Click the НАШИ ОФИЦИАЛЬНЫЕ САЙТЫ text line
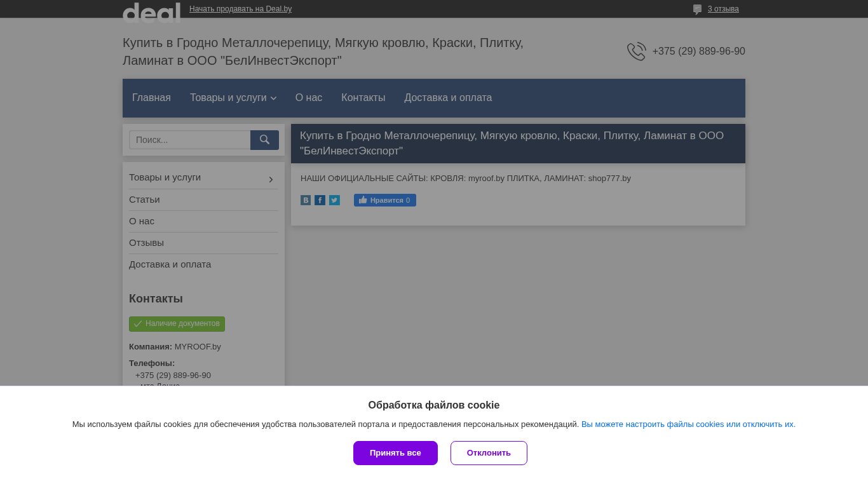The width and height of the screenshot is (868, 488). point(466,179)
